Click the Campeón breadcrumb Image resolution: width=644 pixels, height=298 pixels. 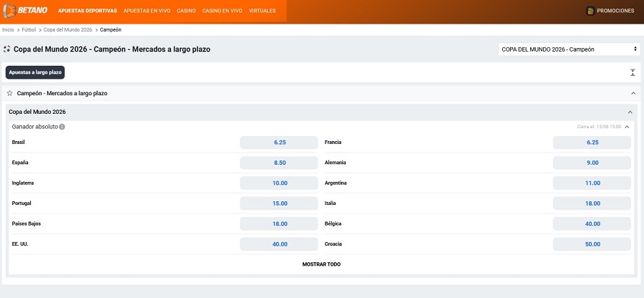(x=110, y=30)
